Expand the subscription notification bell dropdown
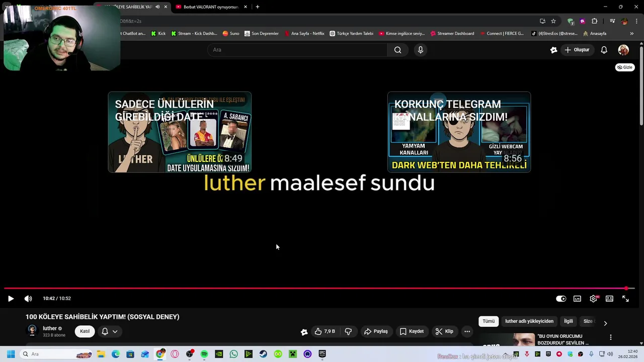Viewport: 644px width, 362px height. click(110, 331)
